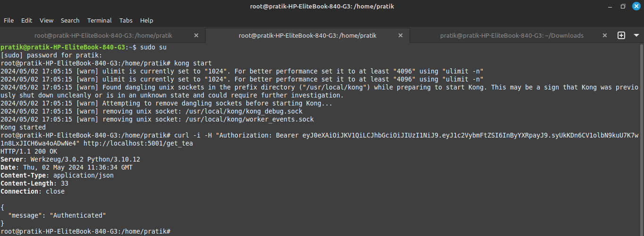Open the Search menu

click(x=70, y=20)
